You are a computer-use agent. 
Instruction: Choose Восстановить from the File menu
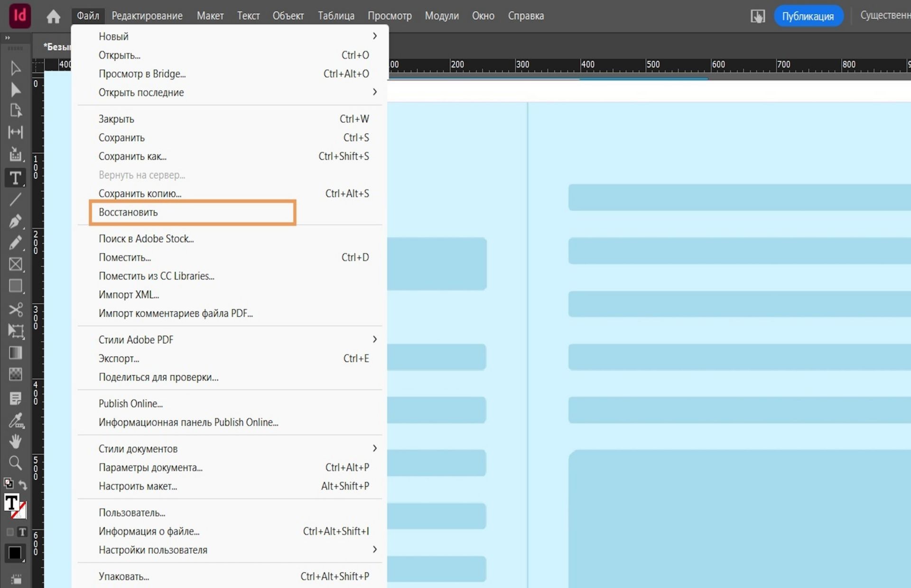[x=128, y=212]
